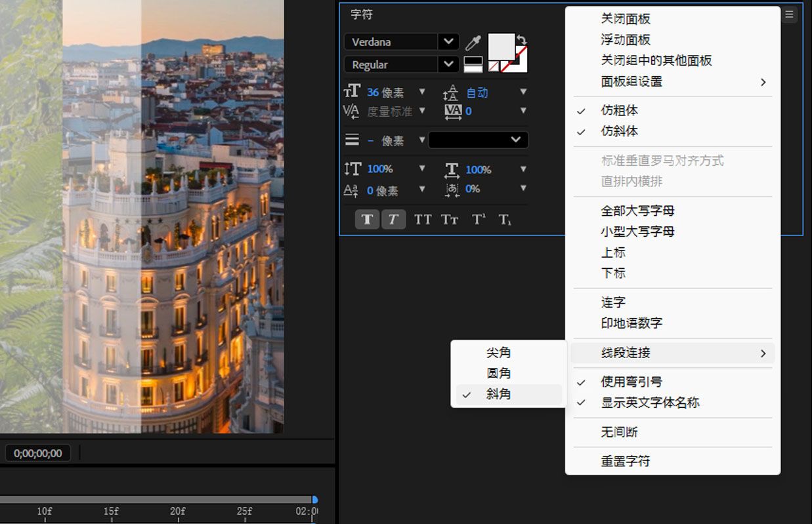
Task: Click the timecode field showing 0;00;00;00
Action: point(37,453)
